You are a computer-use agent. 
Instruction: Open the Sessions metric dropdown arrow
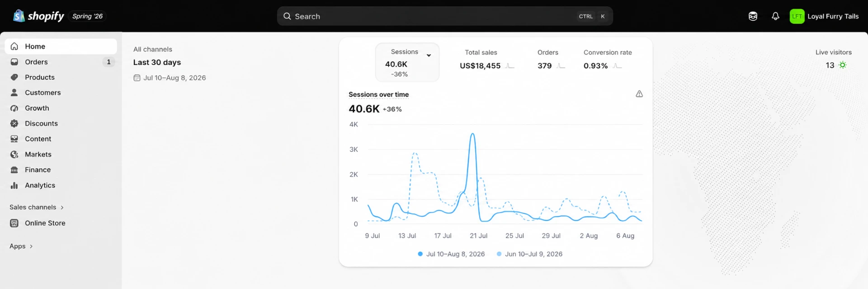429,56
